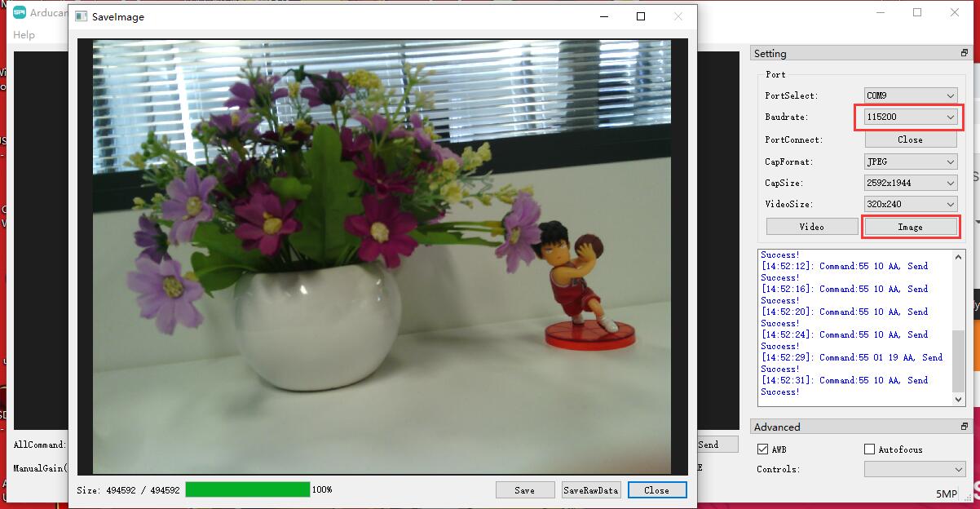Click the PortConnect Close button

point(910,139)
